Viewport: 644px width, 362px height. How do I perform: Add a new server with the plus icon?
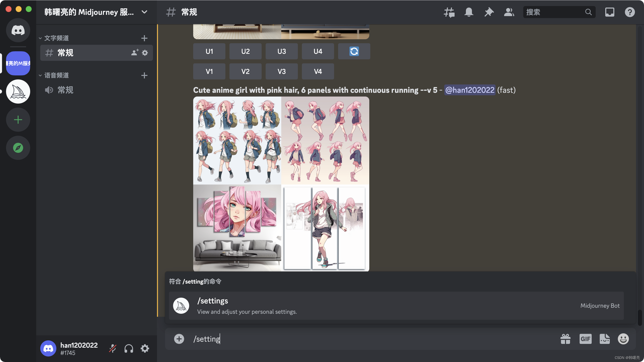(x=18, y=120)
